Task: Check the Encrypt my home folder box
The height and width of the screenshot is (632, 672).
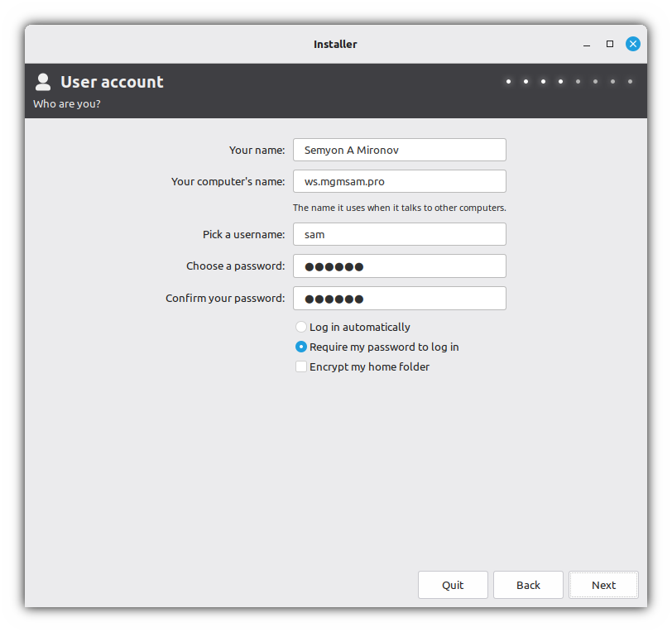Action: coord(301,366)
